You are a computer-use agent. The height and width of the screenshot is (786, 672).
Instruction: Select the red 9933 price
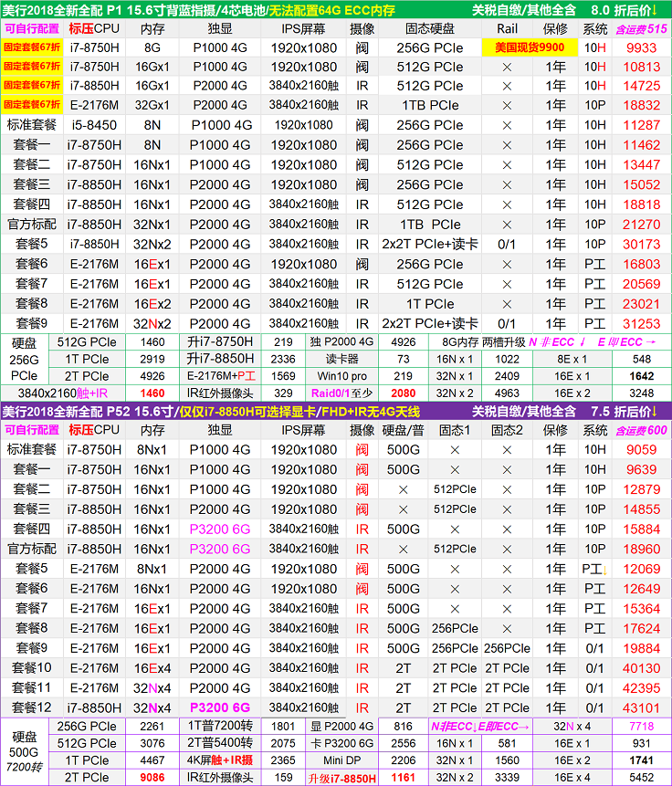coord(640,47)
